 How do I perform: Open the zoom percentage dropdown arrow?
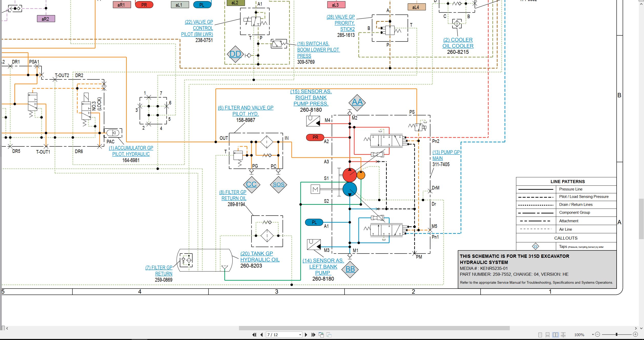593,335
